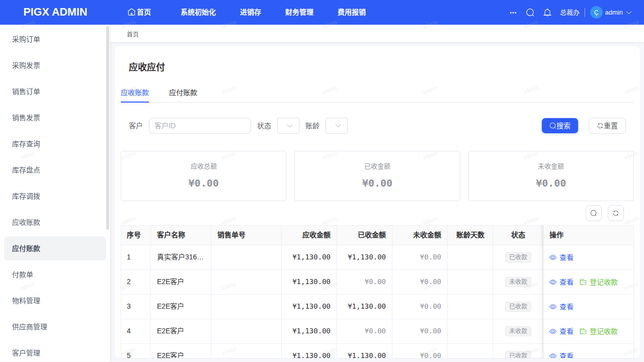
Task: Click the 客户名称 column header
Action: (x=181, y=235)
